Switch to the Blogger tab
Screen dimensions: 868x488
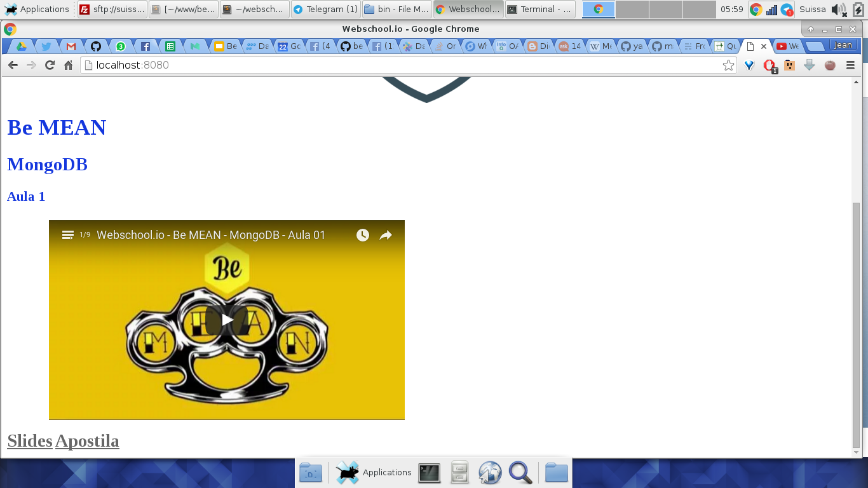click(538, 46)
